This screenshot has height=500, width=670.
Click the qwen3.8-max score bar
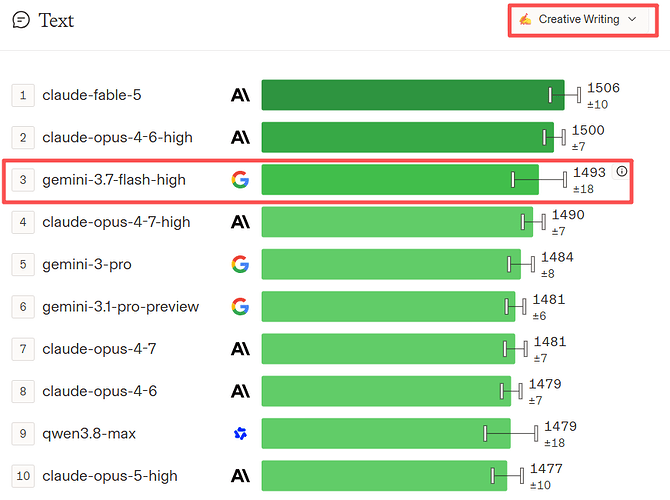386,433
